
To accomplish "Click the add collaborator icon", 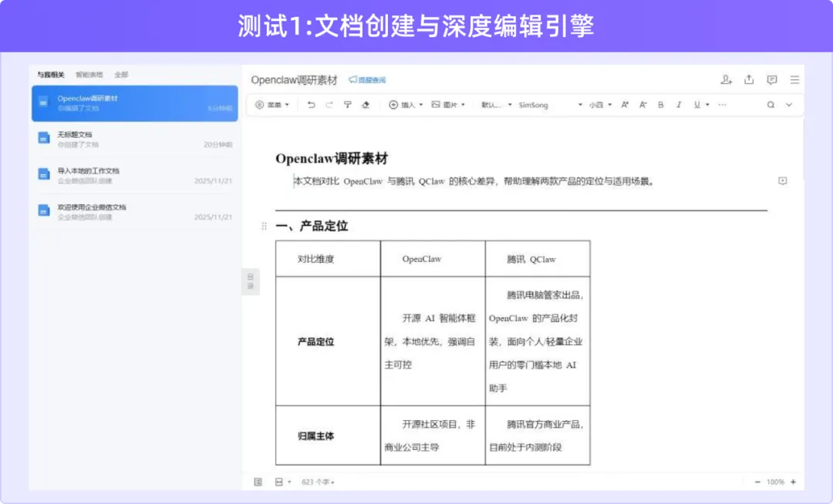I will [727, 79].
